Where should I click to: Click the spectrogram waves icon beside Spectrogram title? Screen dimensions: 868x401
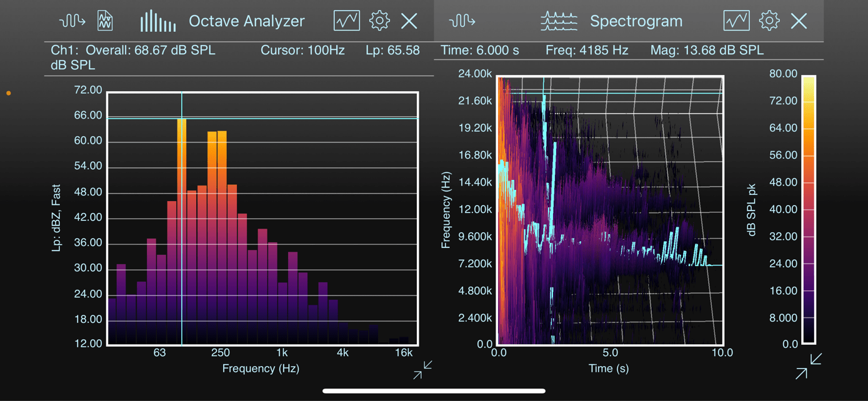pyautogui.click(x=559, y=21)
